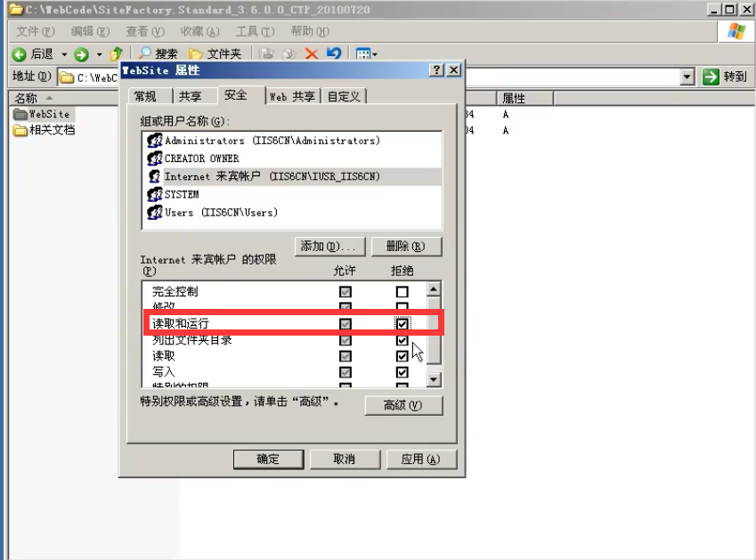This screenshot has height=560, width=756.
Task: Click the red X Delete toolbar icon
Action: click(311, 54)
